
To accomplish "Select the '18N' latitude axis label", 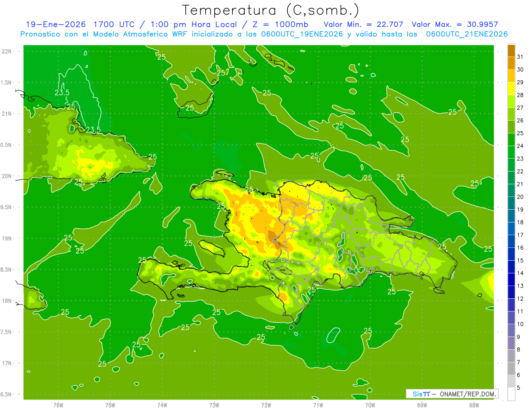I will click(7, 301).
